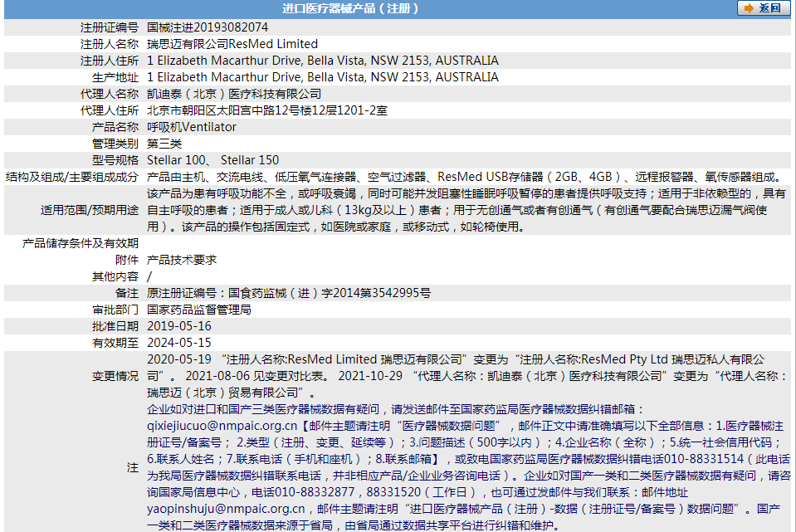Click the composition text starting 产品由主机
This screenshot has height=532, width=796.
(x=465, y=177)
